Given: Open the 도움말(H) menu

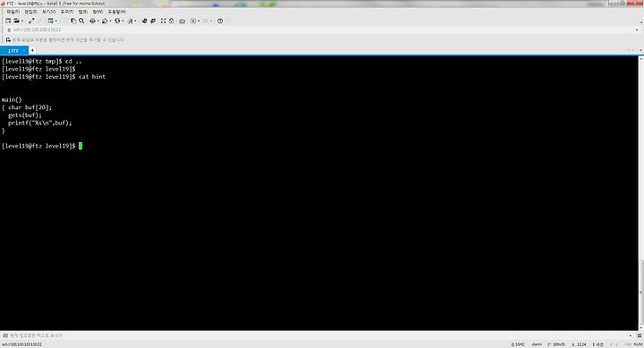Looking at the screenshot, I should [x=116, y=12].
